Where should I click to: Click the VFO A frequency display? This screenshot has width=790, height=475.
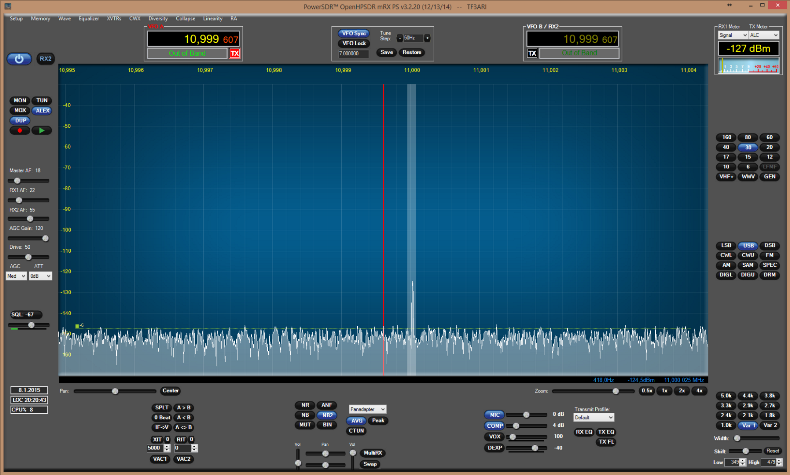[x=193, y=39]
